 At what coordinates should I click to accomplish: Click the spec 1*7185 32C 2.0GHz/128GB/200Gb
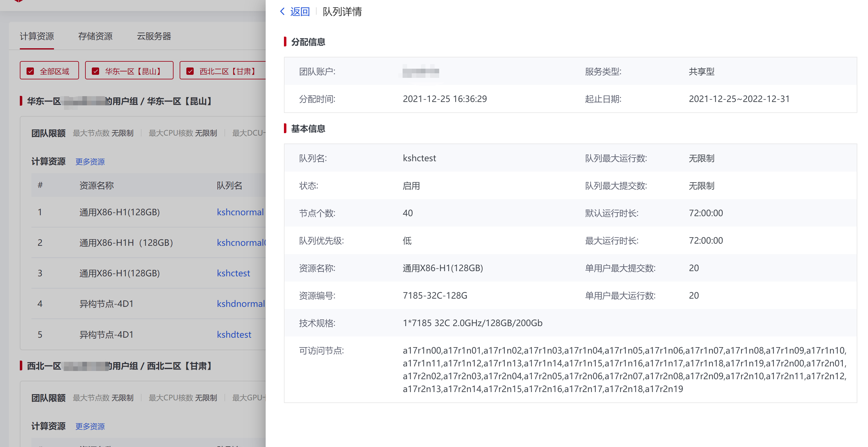(x=473, y=323)
